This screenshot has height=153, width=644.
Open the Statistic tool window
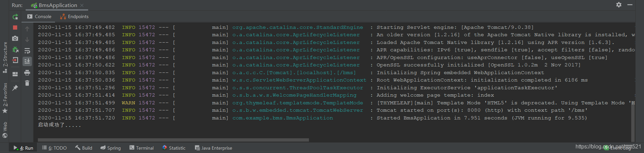[x=173, y=148]
